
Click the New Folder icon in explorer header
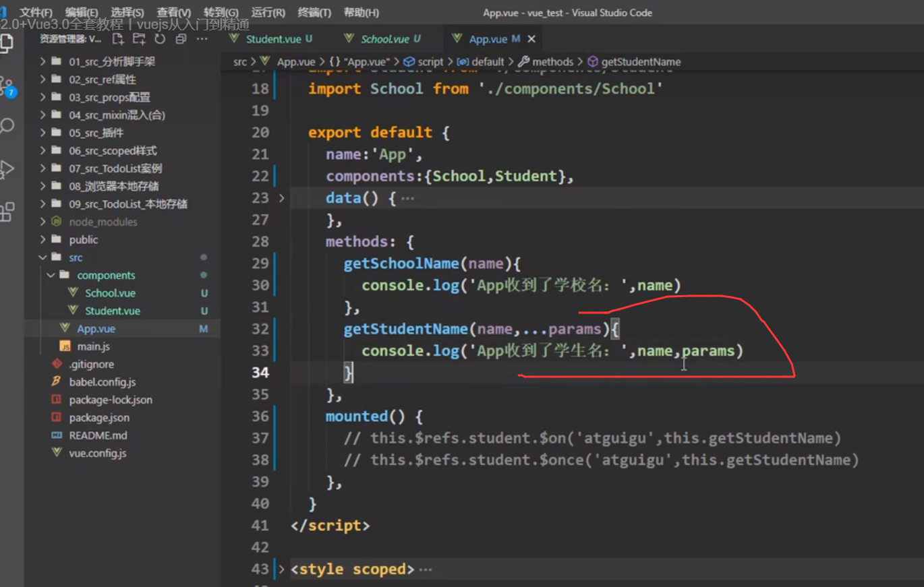coord(140,39)
